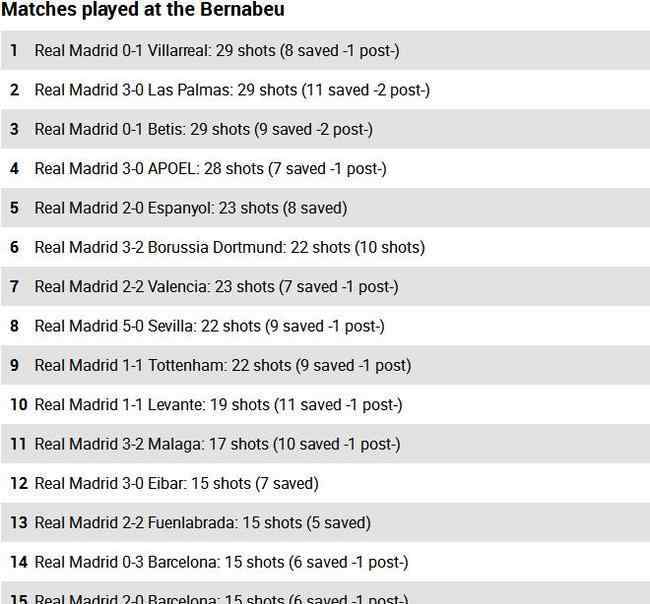Click the Real Madrid 3-2 Borussia Dortmund entry
The width and height of the screenshot is (650, 604).
229,247
